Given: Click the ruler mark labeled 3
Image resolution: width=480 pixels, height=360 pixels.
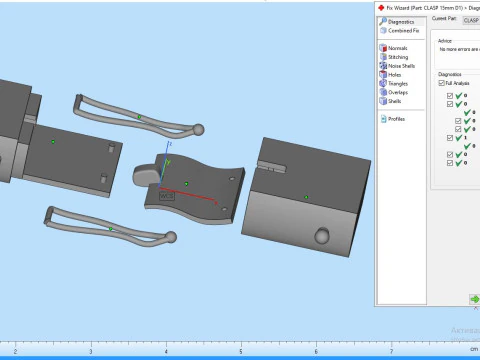Looking at the screenshot, I should [x=91, y=351].
